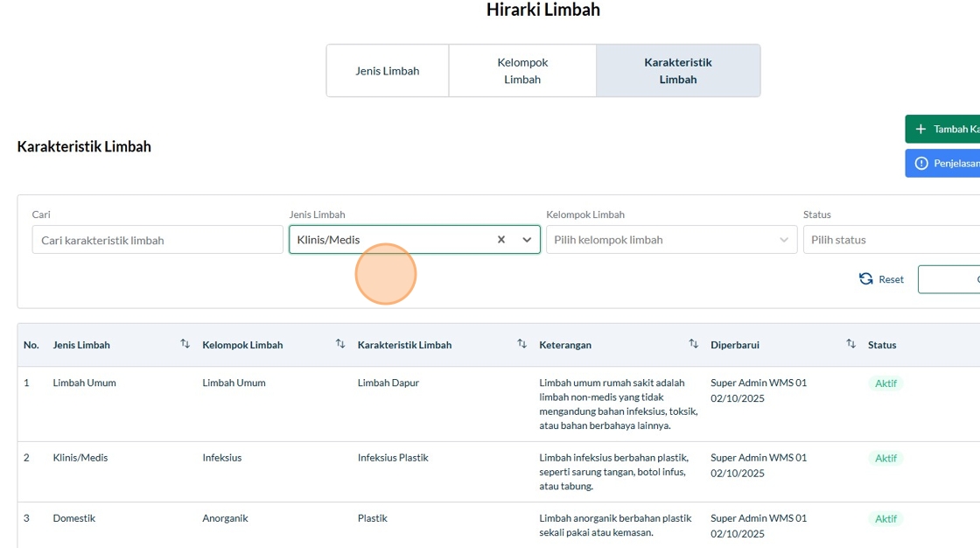Sort by Keterangan column icon
The width and height of the screenshot is (980, 548).
point(693,344)
